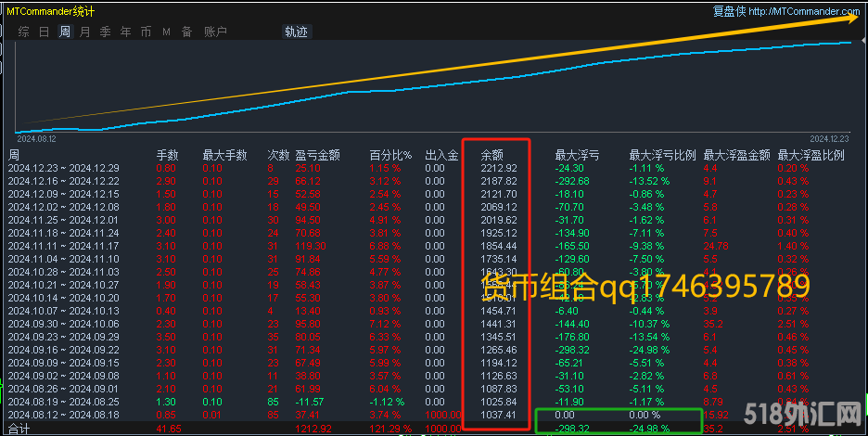868x436 pixels.
Task: Switch to the 月 monthly tab
Action: (85, 32)
